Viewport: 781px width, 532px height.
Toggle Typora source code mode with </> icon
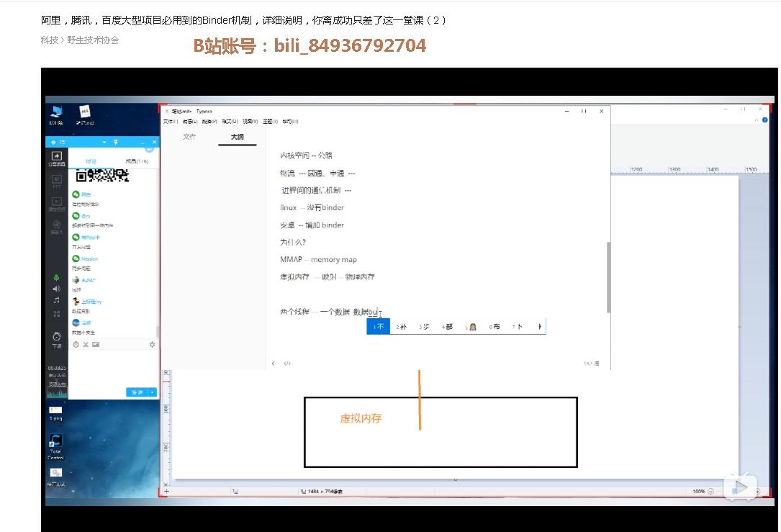coord(287,364)
